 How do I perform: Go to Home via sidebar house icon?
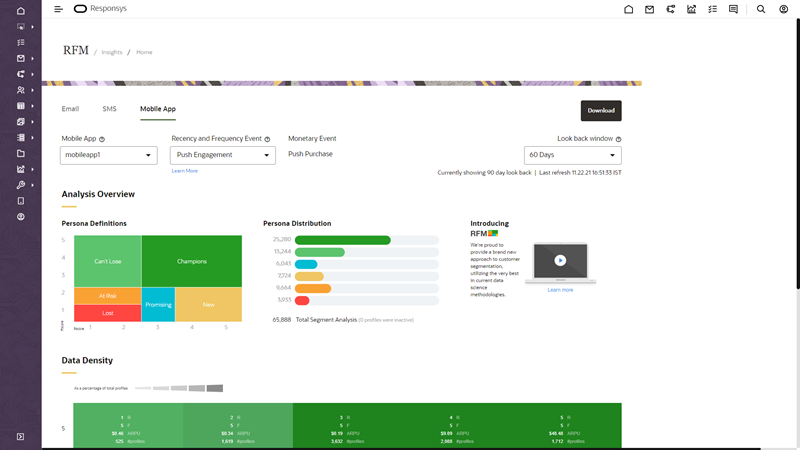[x=20, y=10]
